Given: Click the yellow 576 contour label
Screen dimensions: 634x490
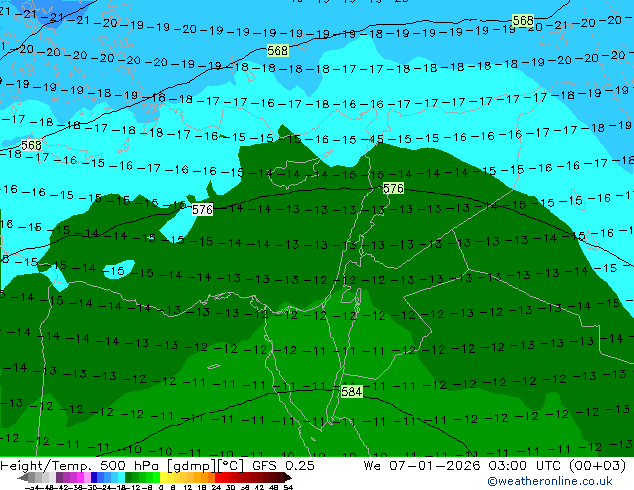Looking at the screenshot, I should pos(393,188).
